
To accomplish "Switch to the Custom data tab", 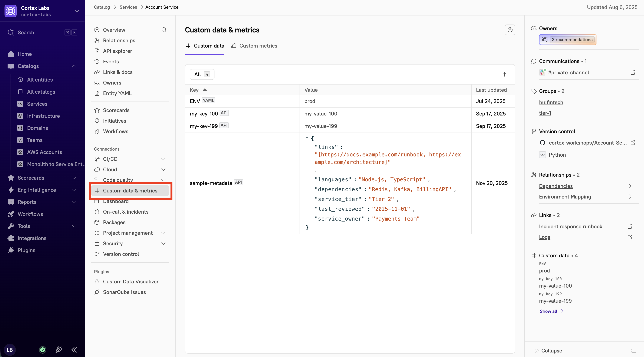I will (x=204, y=46).
